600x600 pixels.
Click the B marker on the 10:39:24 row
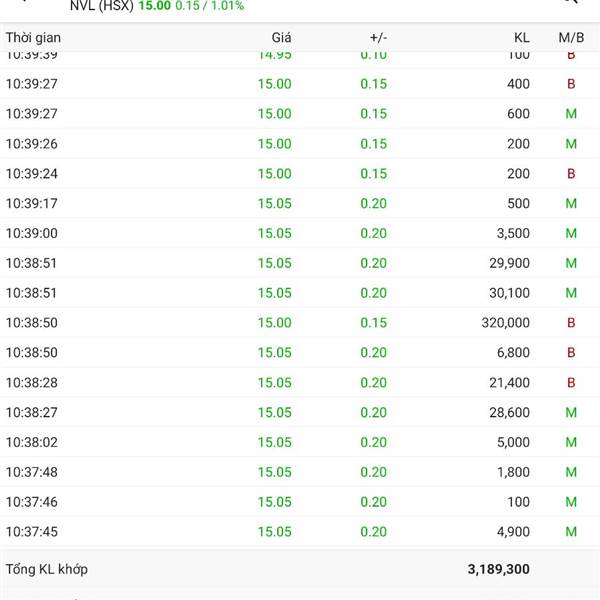(571, 174)
